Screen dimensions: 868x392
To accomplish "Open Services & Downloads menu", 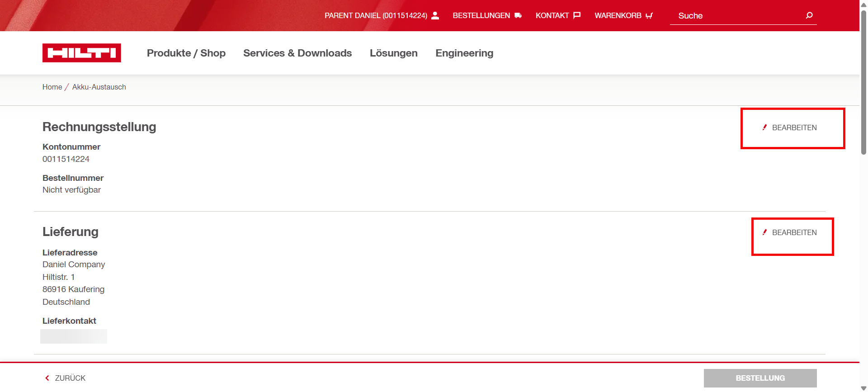I will [x=297, y=53].
